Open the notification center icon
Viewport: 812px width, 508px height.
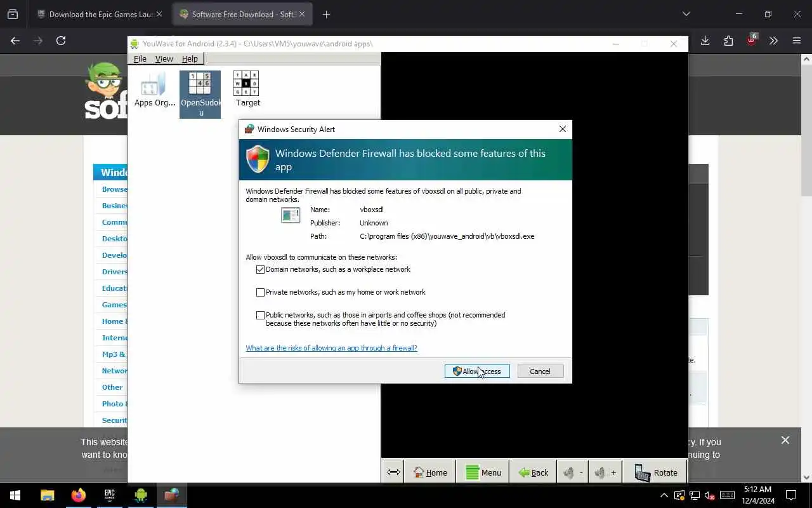click(791, 495)
